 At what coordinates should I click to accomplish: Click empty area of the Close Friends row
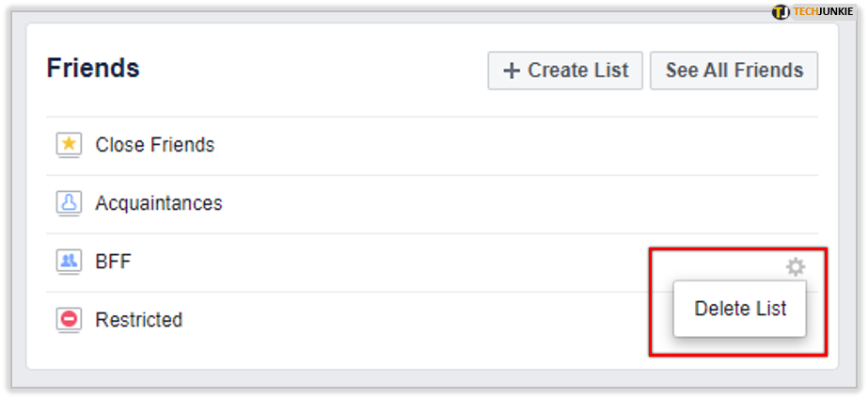pyautogui.click(x=498, y=146)
